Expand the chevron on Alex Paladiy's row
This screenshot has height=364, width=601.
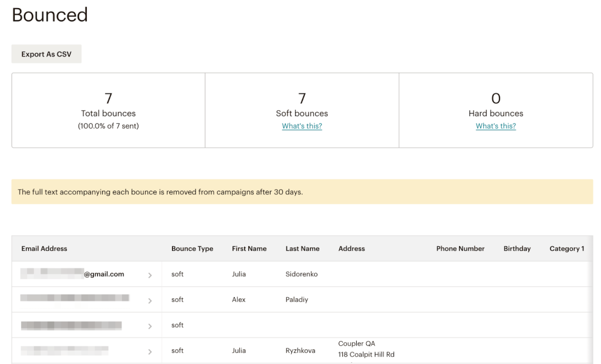click(150, 300)
